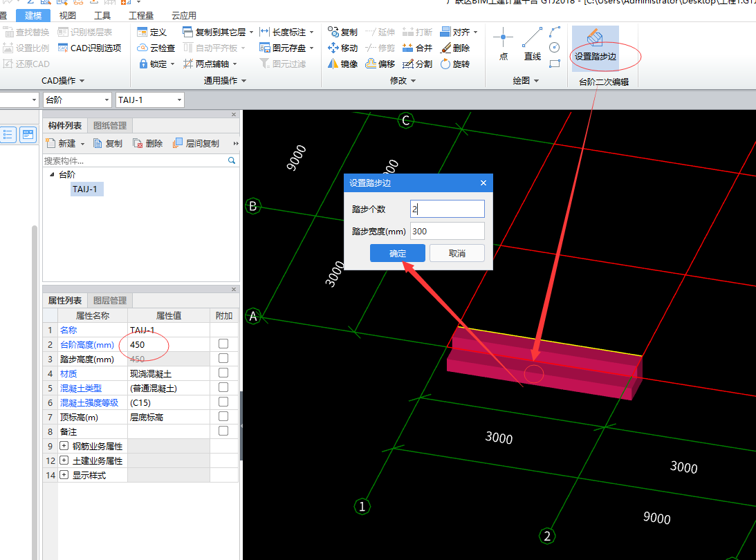756x560 pixels.
Task: Switch to the 视图 ribbon tab
Action: coord(68,15)
